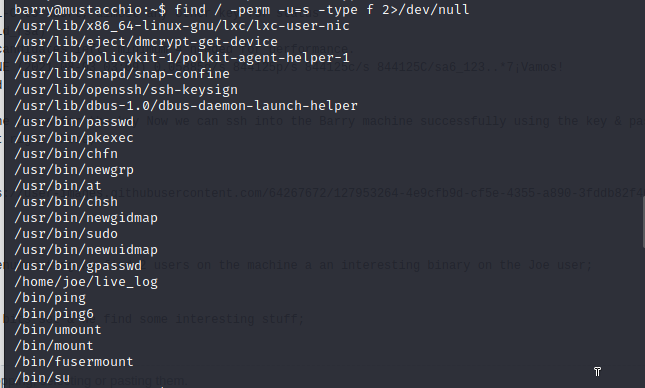Click the /usr/bin/passwd path
Screen dimensions: 645x388
coord(74,122)
